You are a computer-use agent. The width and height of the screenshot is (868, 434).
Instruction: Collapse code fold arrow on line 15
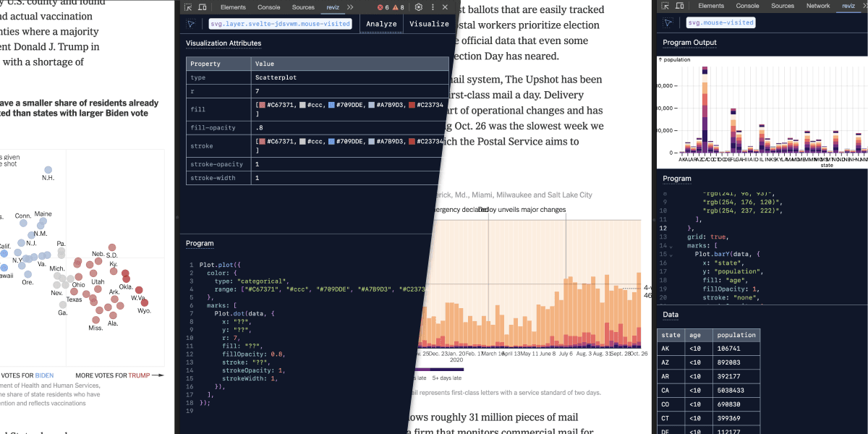[x=670, y=255]
